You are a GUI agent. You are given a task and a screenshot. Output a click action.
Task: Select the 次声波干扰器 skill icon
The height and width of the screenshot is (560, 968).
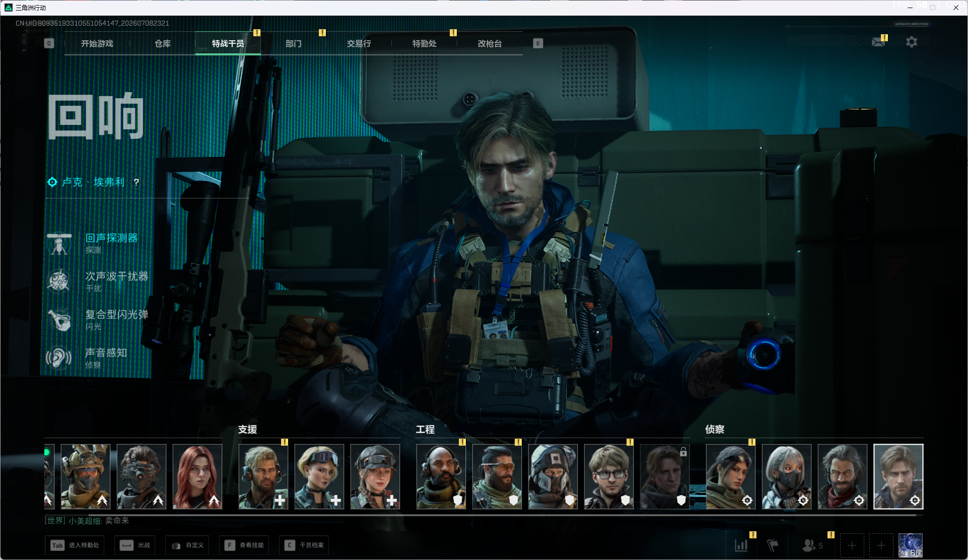click(x=58, y=281)
